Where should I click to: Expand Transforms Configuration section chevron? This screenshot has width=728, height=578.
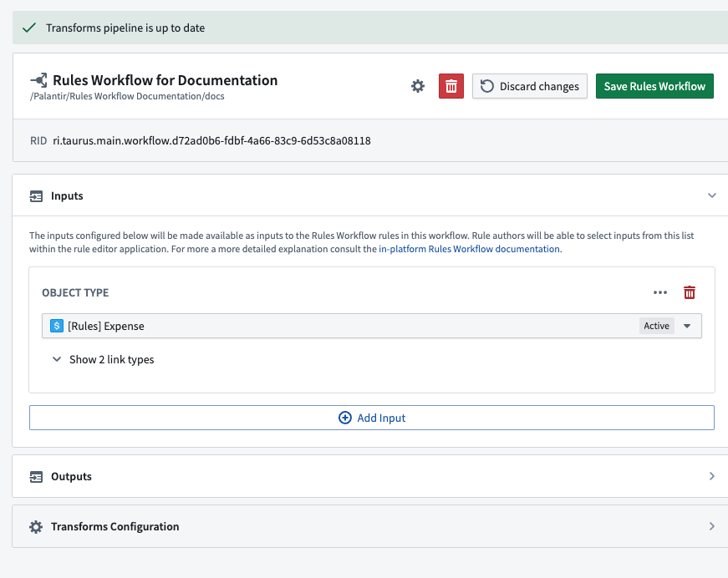tap(712, 526)
